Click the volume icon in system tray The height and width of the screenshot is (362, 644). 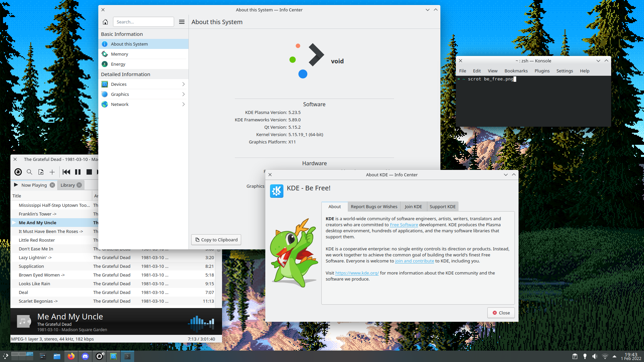coord(595,356)
